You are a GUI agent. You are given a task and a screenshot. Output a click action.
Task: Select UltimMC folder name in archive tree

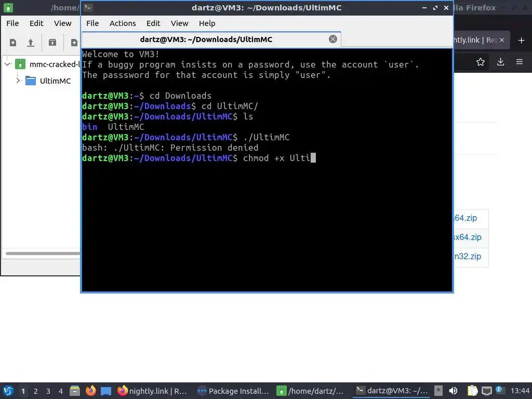click(55, 81)
